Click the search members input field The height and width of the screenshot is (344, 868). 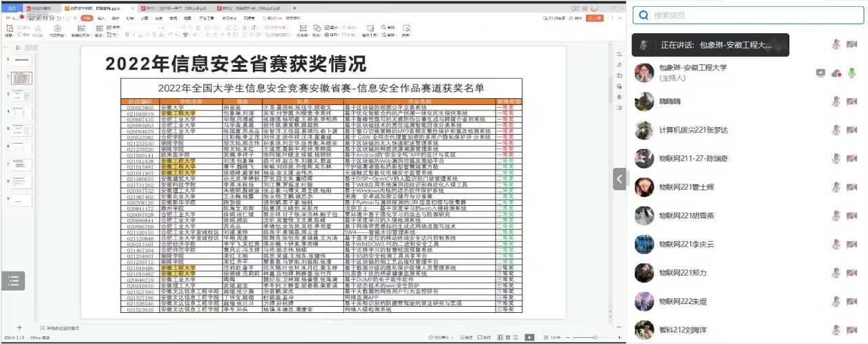click(x=746, y=15)
